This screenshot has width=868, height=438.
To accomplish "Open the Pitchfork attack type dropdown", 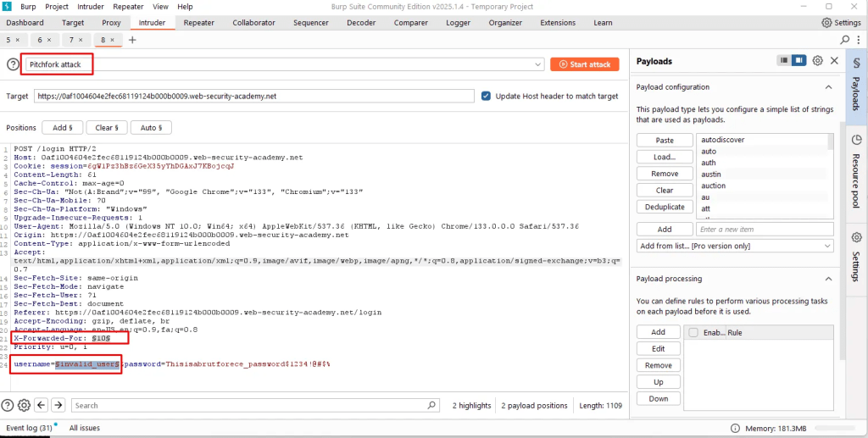I will (x=284, y=64).
